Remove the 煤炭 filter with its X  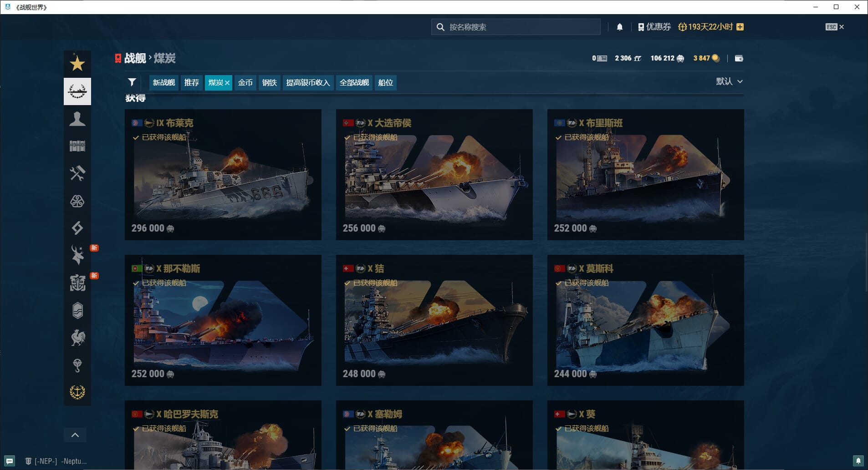(227, 83)
